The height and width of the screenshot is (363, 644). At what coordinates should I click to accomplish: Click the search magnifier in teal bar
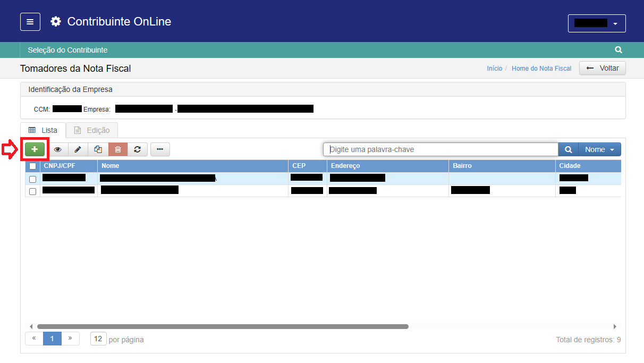[x=618, y=50]
